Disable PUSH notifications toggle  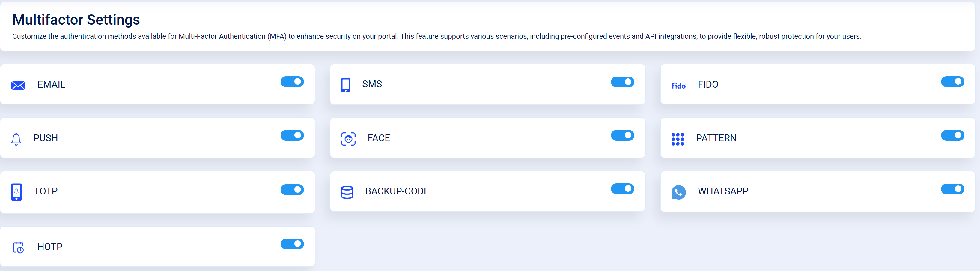tap(292, 135)
